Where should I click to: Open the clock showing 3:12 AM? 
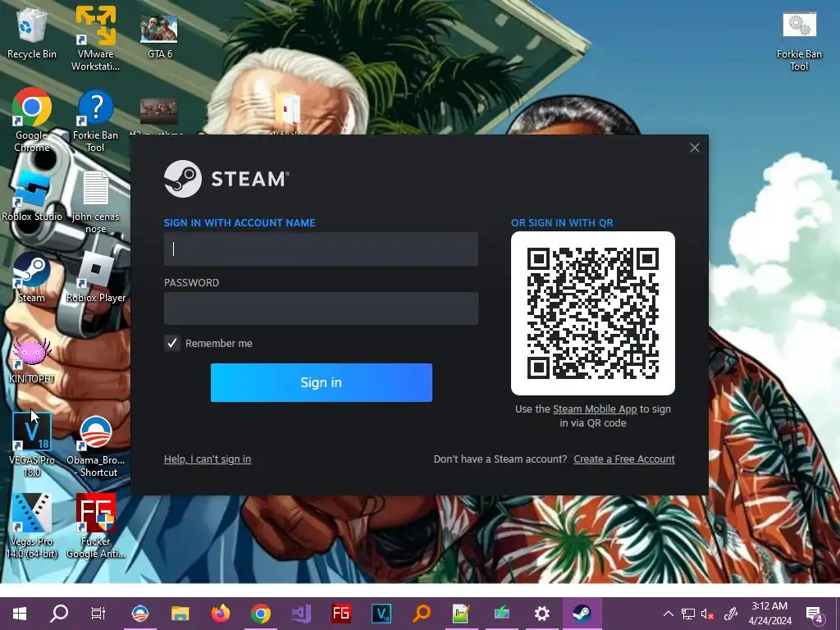[x=769, y=614]
